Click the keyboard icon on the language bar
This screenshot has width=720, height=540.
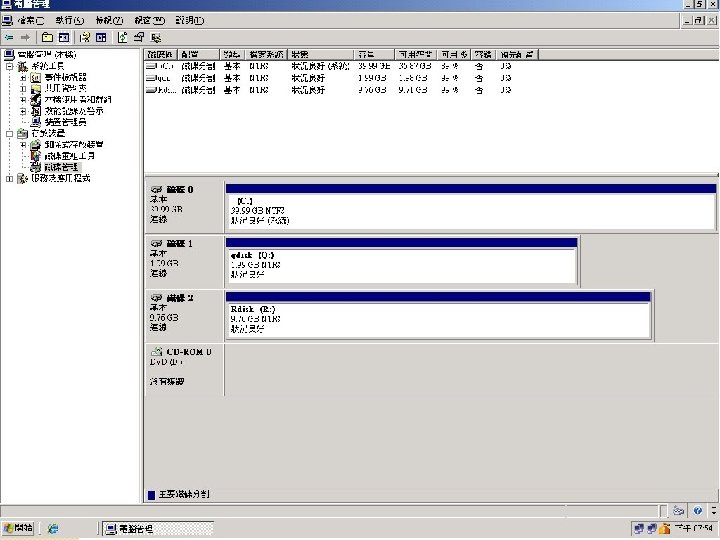coord(678,511)
